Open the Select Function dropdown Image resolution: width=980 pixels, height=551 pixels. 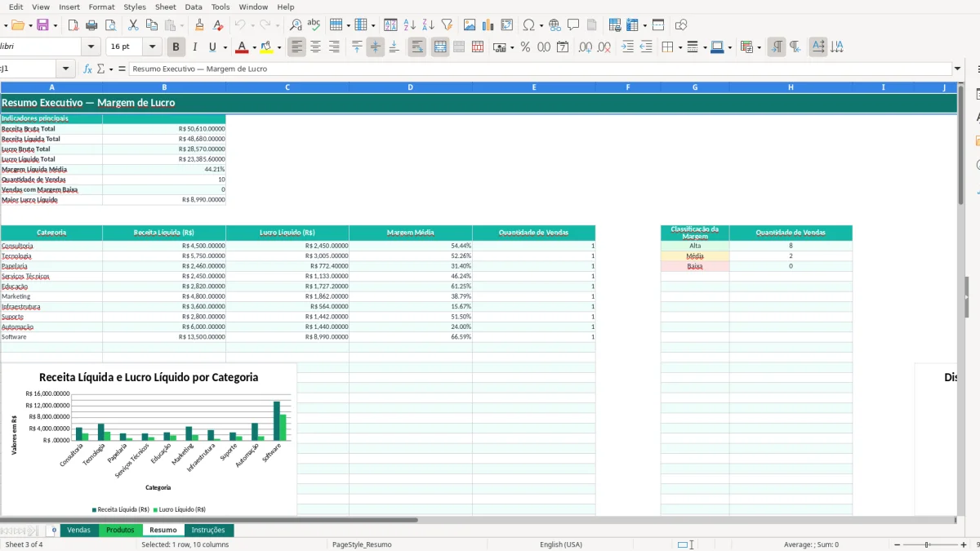pos(110,69)
